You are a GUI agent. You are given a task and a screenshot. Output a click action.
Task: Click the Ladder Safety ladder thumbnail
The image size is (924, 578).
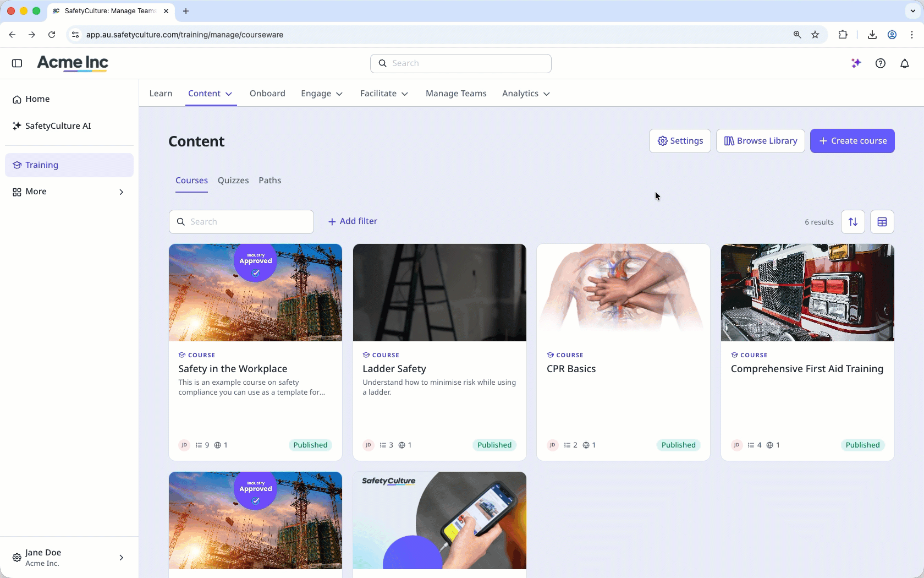[439, 293]
